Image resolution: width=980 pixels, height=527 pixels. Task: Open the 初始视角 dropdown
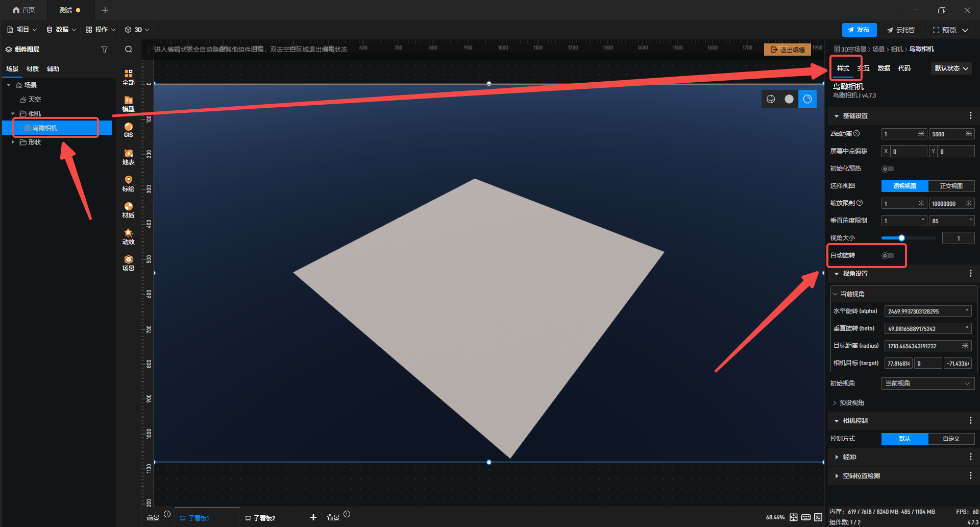[927, 384]
